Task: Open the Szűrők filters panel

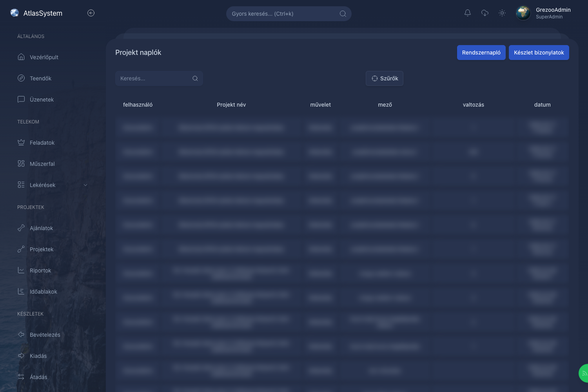Action: (385, 78)
